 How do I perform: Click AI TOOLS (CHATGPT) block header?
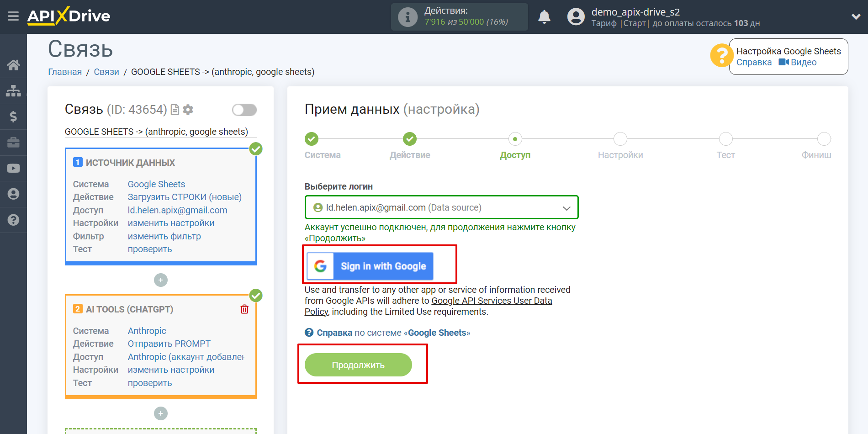tap(130, 309)
